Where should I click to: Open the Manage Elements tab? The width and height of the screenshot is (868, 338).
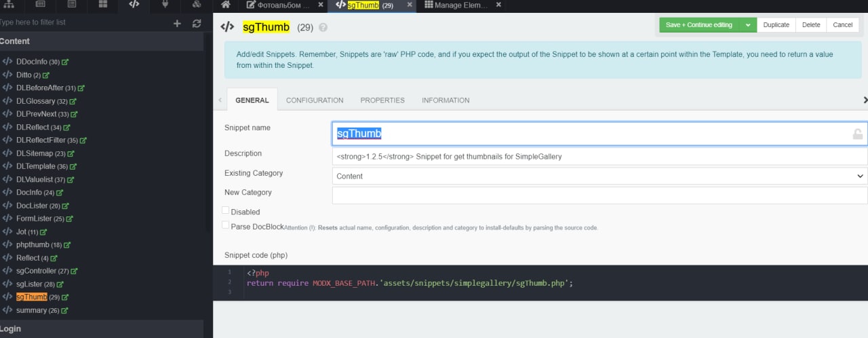tap(456, 5)
